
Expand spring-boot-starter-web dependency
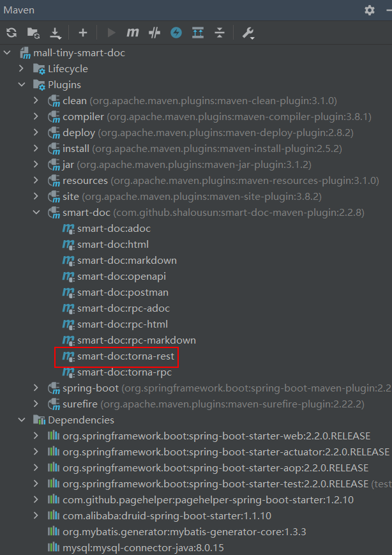click(x=36, y=436)
